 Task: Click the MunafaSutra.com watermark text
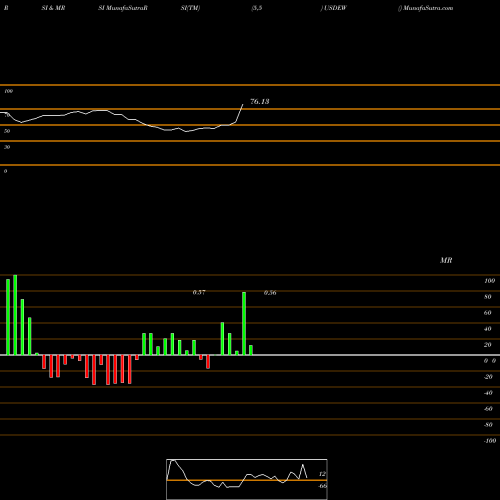point(426,8)
